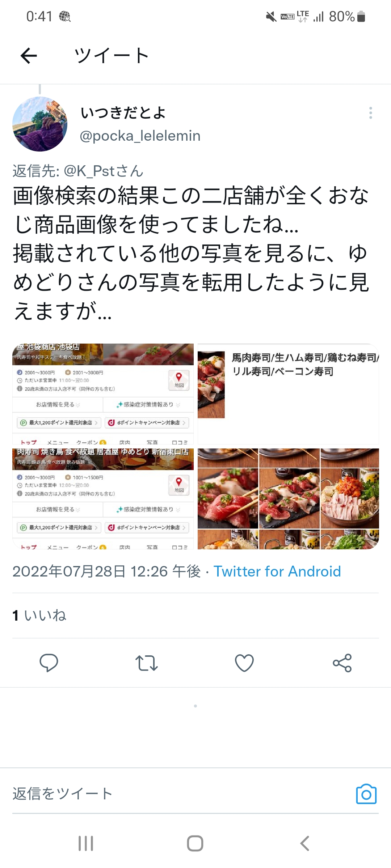Like the tweet with heart icon
Screen dimensions: 391x868
point(244,663)
